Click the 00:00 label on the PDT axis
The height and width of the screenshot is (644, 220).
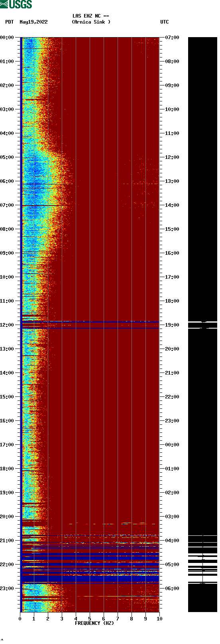[7, 38]
